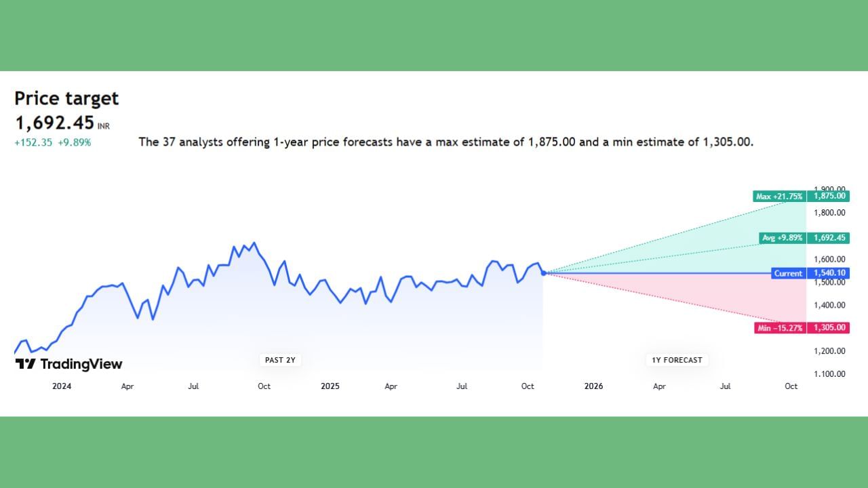
Task: Click the 1,692.45 INR price target value
Action: pos(56,123)
